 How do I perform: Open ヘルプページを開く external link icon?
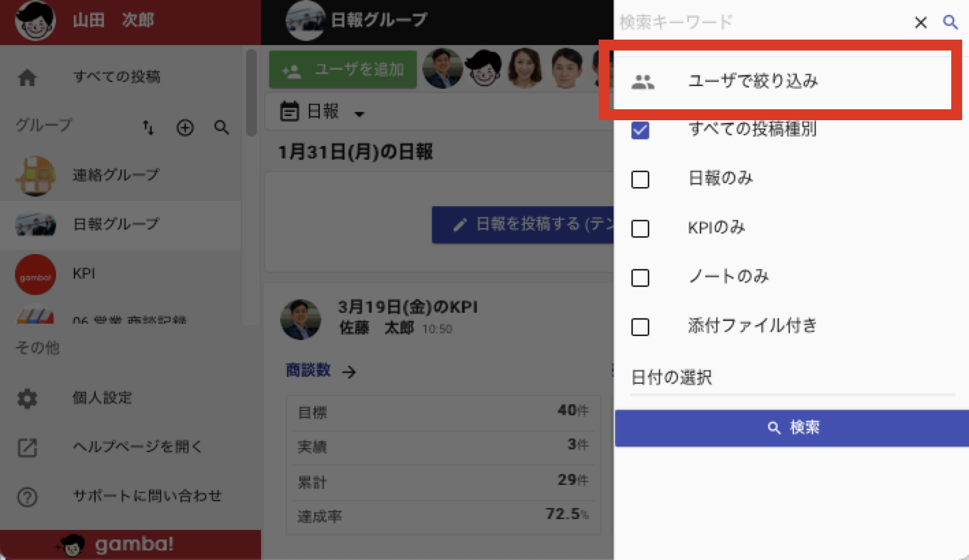tap(27, 448)
